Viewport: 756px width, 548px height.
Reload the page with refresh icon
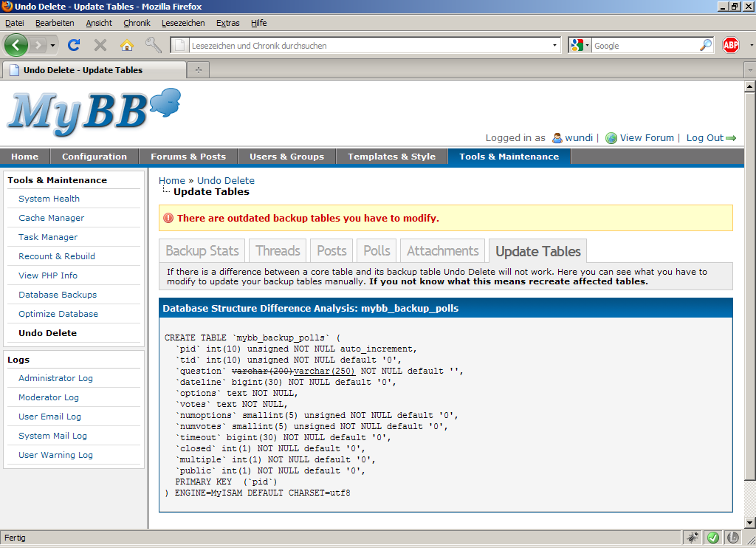click(74, 45)
